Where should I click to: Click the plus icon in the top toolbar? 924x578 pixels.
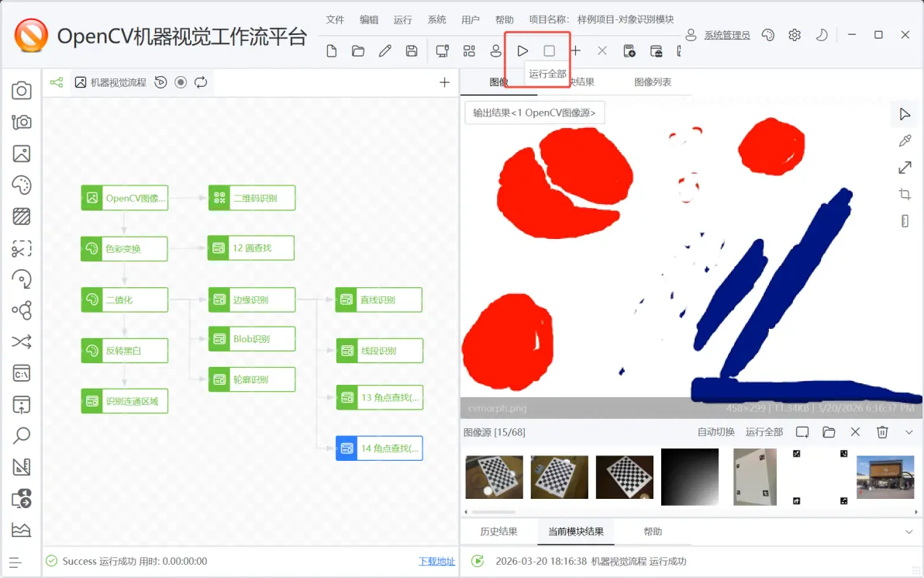(x=576, y=51)
